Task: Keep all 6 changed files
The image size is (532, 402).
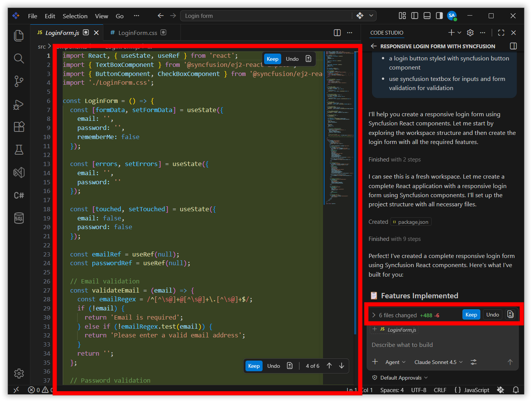Action: point(471,315)
